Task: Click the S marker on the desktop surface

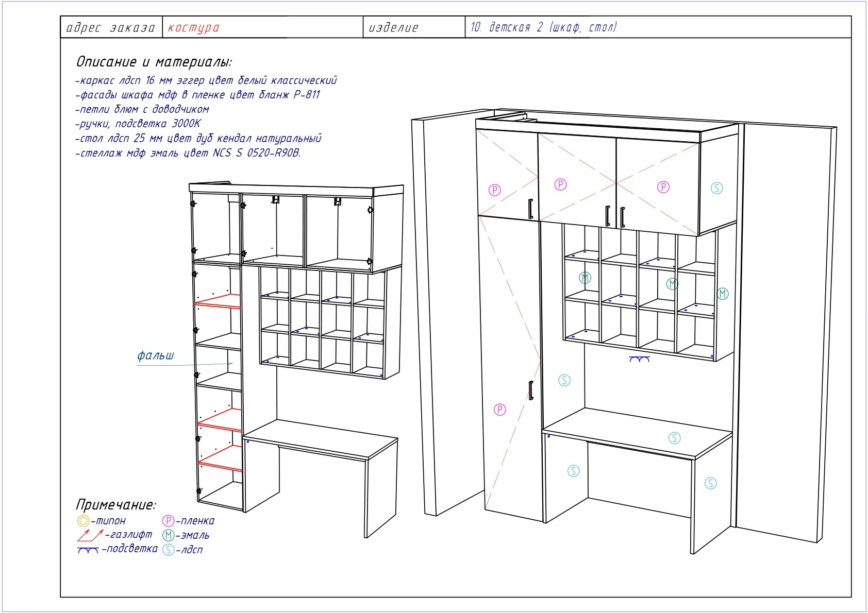Action: click(674, 438)
